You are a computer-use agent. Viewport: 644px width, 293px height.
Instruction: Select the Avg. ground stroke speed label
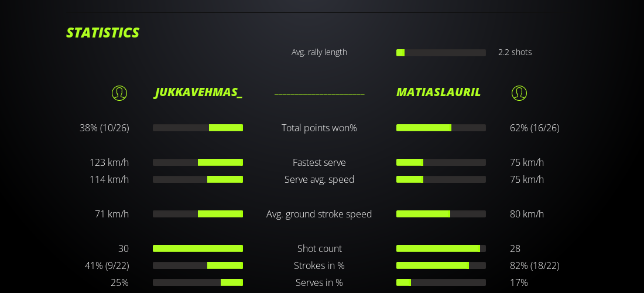(x=319, y=214)
